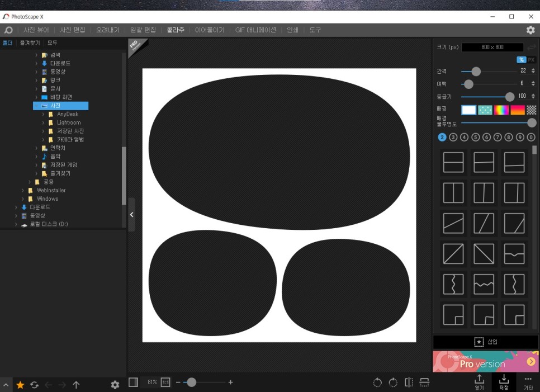
Task: Select the opposite diagonal split layout
Action: pyautogui.click(x=484, y=254)
